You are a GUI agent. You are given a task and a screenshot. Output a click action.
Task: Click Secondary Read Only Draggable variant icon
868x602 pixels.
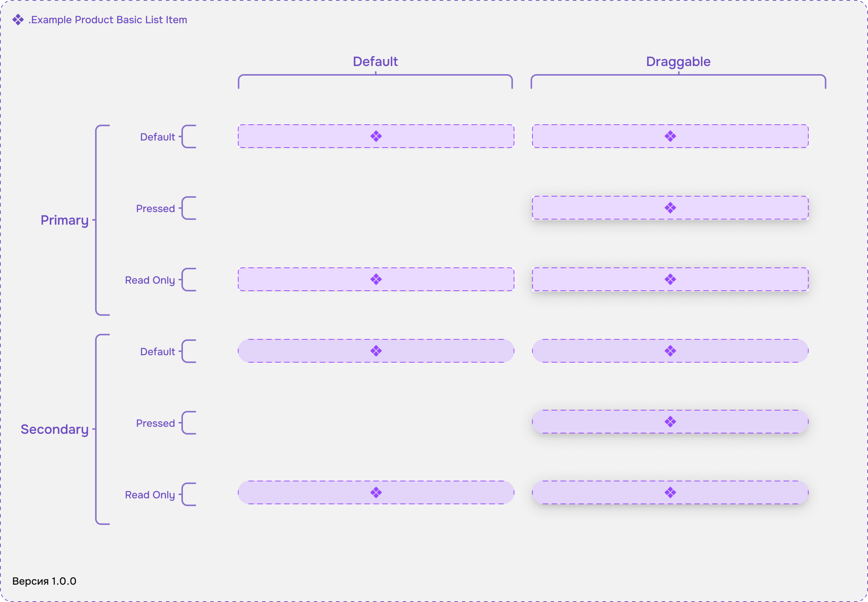pyautogui.click(x=670, y=492)
